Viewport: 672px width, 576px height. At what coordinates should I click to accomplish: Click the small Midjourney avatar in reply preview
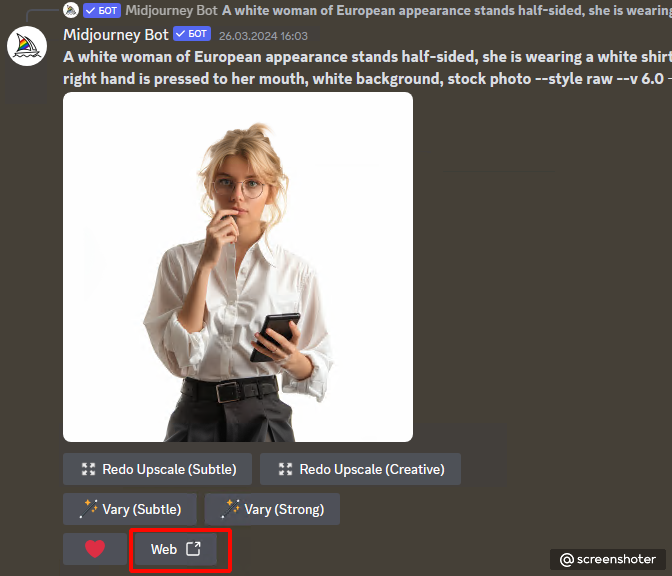(x=71, y=10)
